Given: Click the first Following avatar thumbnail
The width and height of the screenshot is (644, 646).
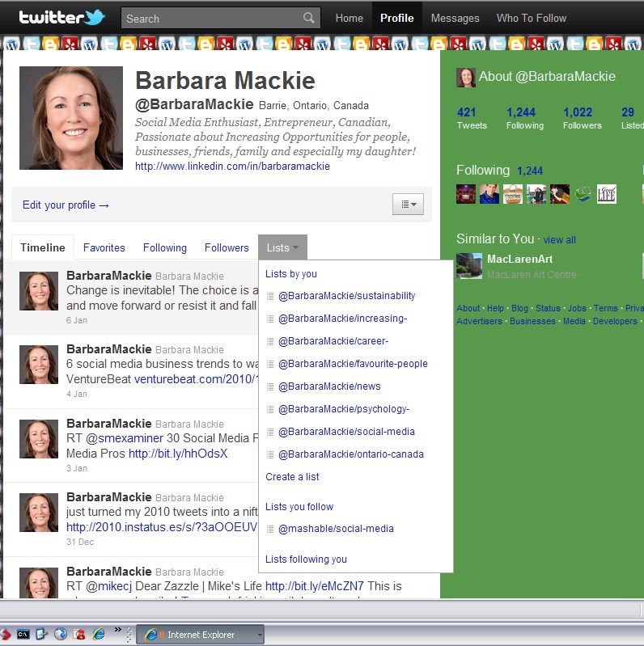Looking at the screenshot, I should (x=466, y=194).
